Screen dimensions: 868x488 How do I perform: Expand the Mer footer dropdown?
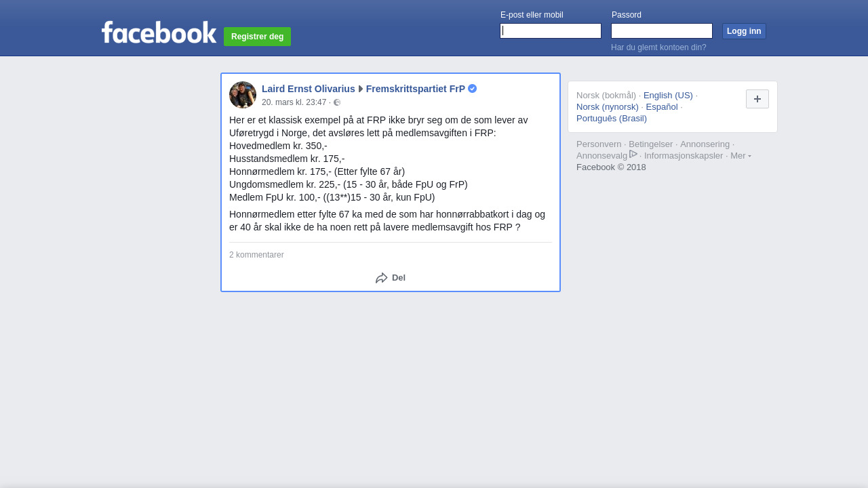741,156
